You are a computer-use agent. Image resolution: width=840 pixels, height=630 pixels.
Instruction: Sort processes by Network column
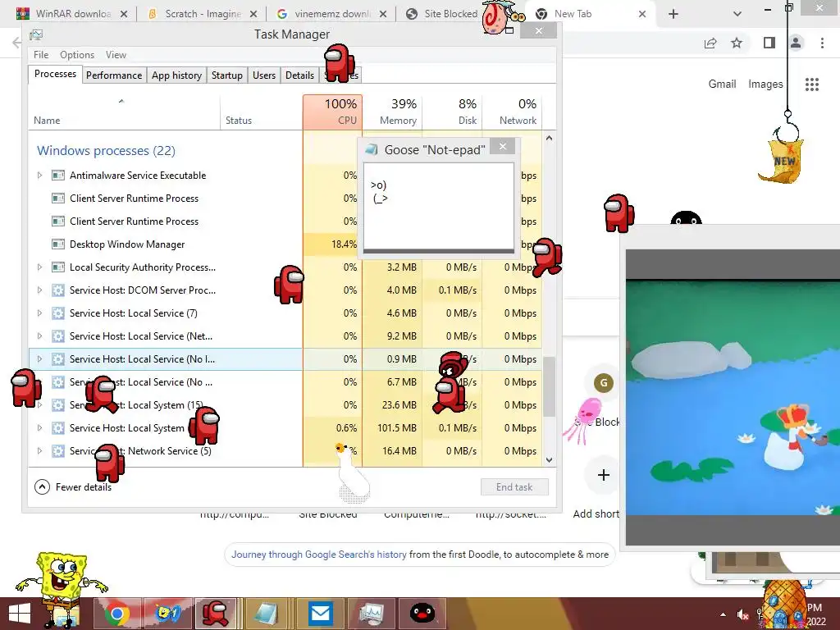point(513,112)
